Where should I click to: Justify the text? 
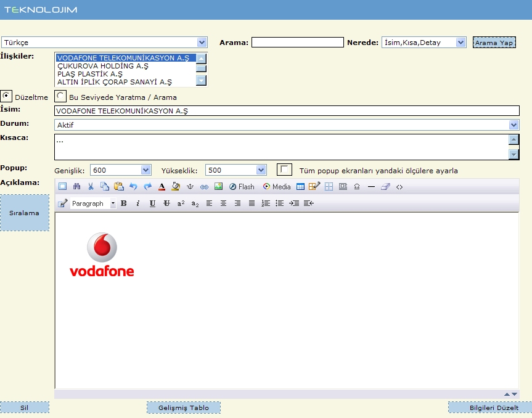252,203
